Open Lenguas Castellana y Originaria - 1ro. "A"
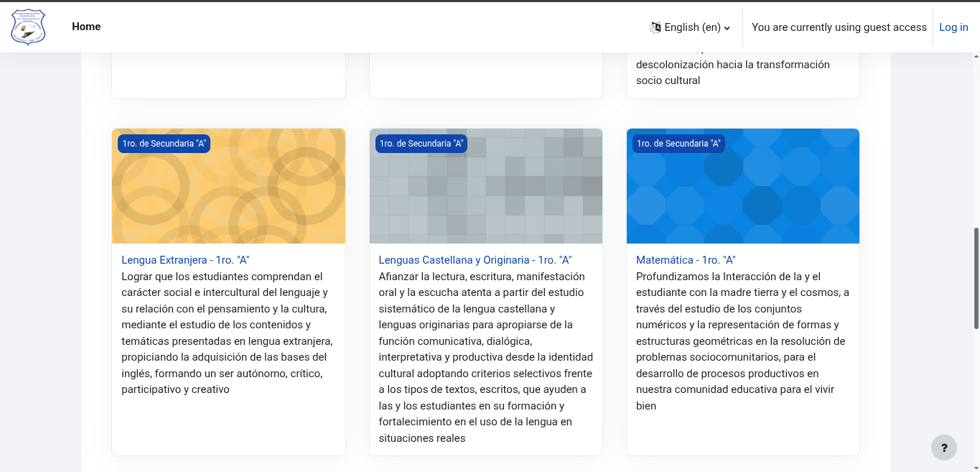The image size is (980, 472). [x=475, y=259]
